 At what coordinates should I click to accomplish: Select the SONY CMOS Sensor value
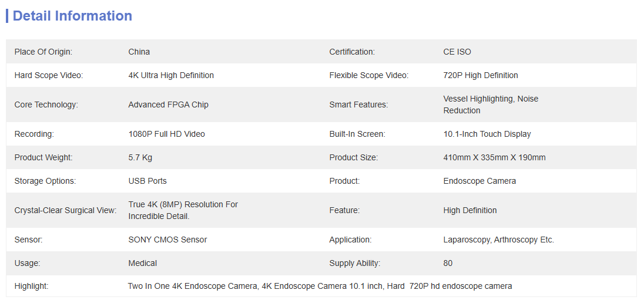coord(167,240)
